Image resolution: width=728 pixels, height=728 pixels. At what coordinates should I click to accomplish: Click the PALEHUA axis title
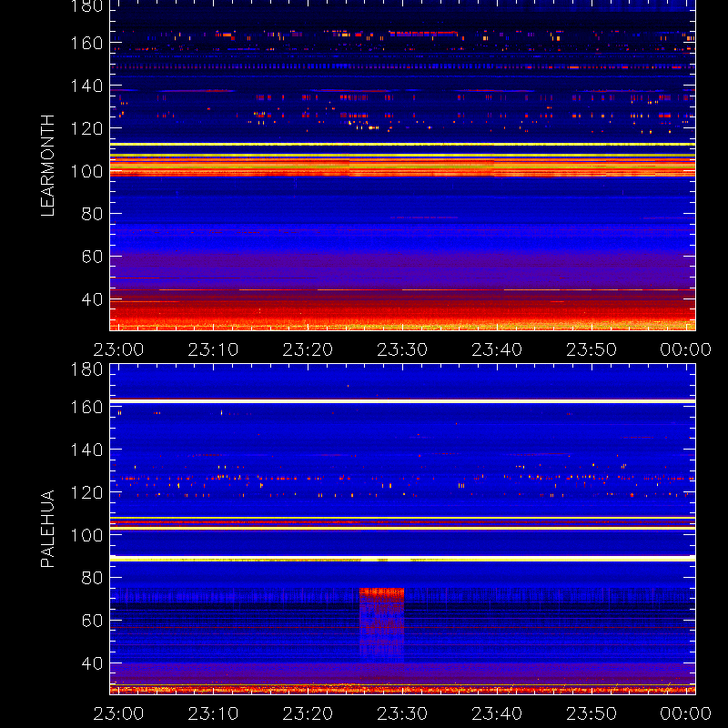[47, 529]
